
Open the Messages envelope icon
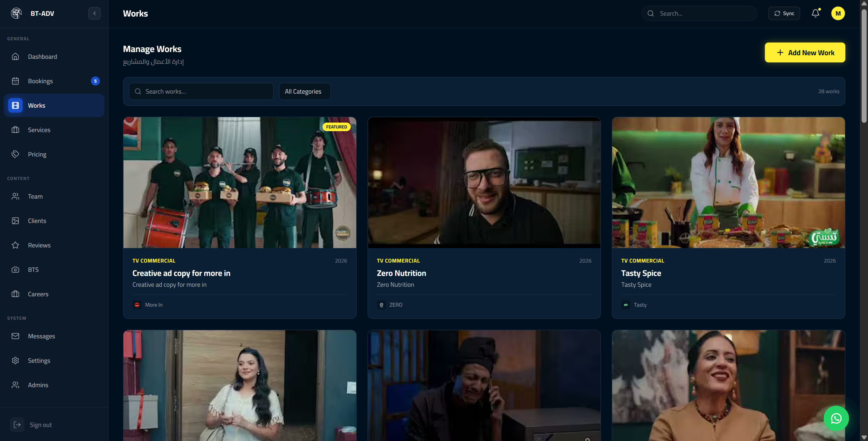click(16, 336)
